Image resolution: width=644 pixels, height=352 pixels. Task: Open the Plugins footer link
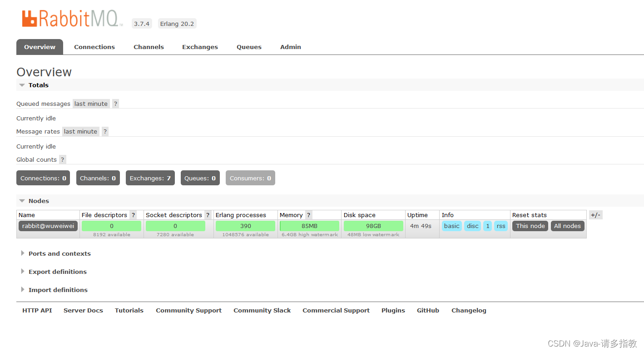pos(393,310)
